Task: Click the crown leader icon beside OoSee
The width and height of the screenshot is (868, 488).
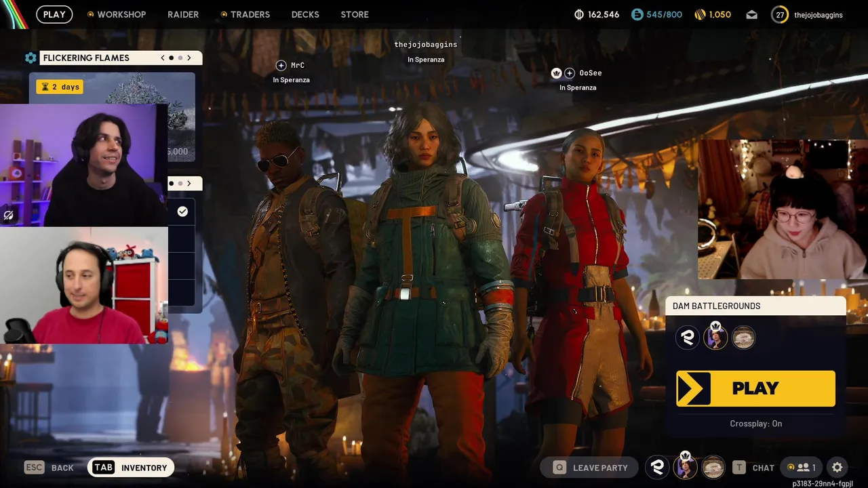Action: [x=557, y=73]
